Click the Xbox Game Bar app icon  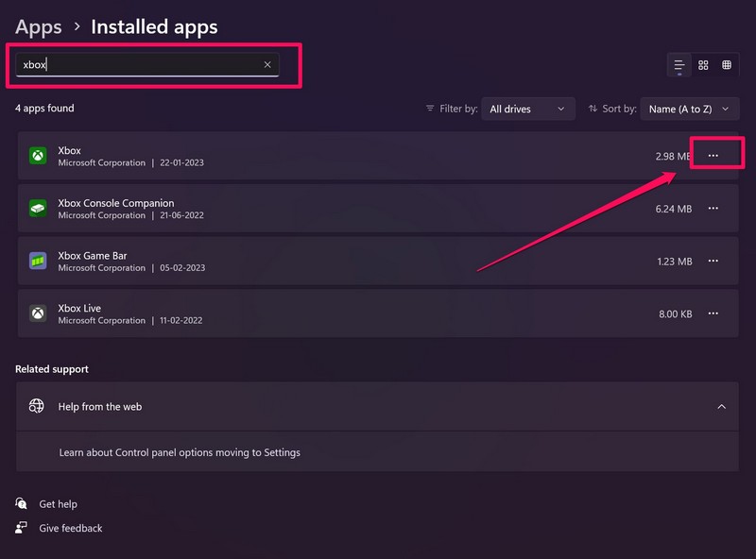[x=38, y=262]
